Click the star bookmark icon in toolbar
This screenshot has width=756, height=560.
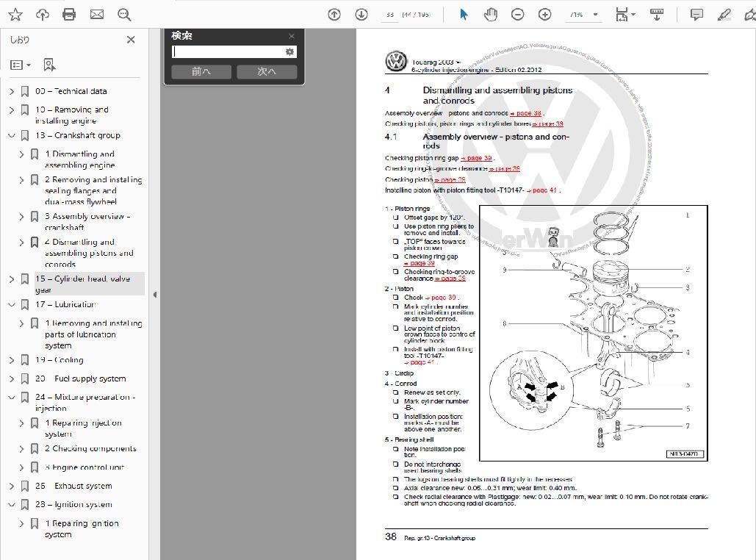(15, 15)
